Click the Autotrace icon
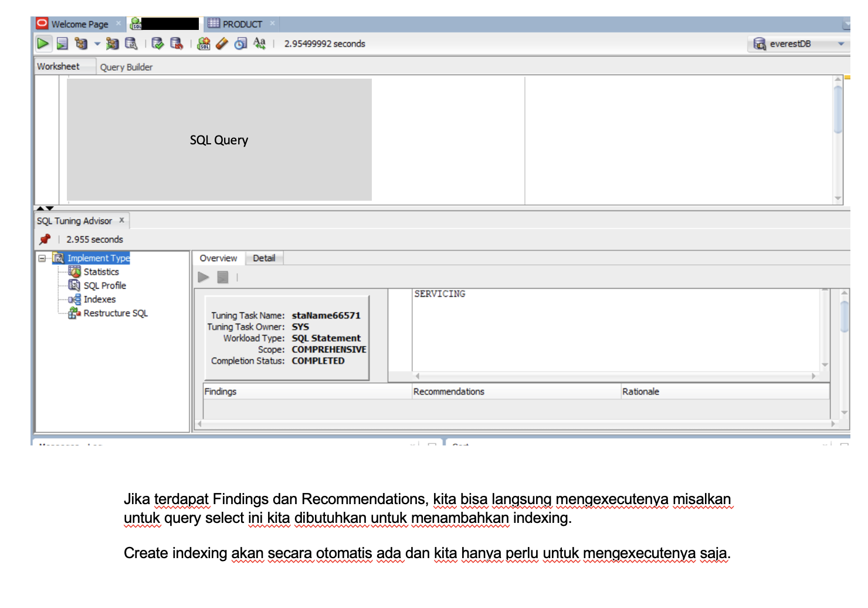This screenshot has width=868, height=608. pos(112,43)
